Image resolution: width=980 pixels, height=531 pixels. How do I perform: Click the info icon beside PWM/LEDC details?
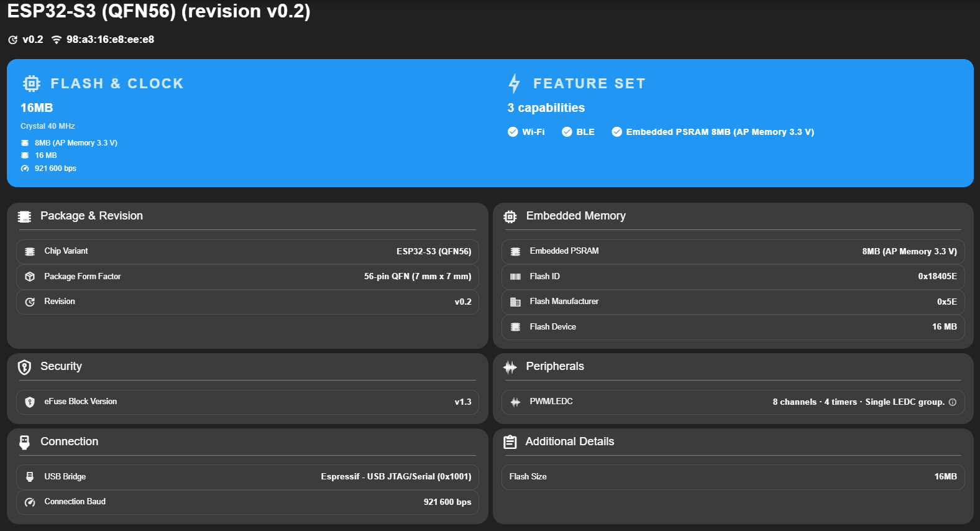click(952, 402)
